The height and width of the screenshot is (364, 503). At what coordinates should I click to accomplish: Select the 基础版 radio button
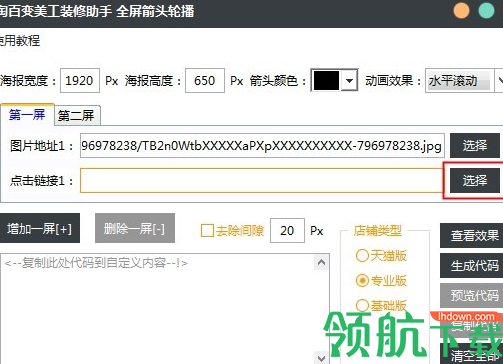click(362, 305)
